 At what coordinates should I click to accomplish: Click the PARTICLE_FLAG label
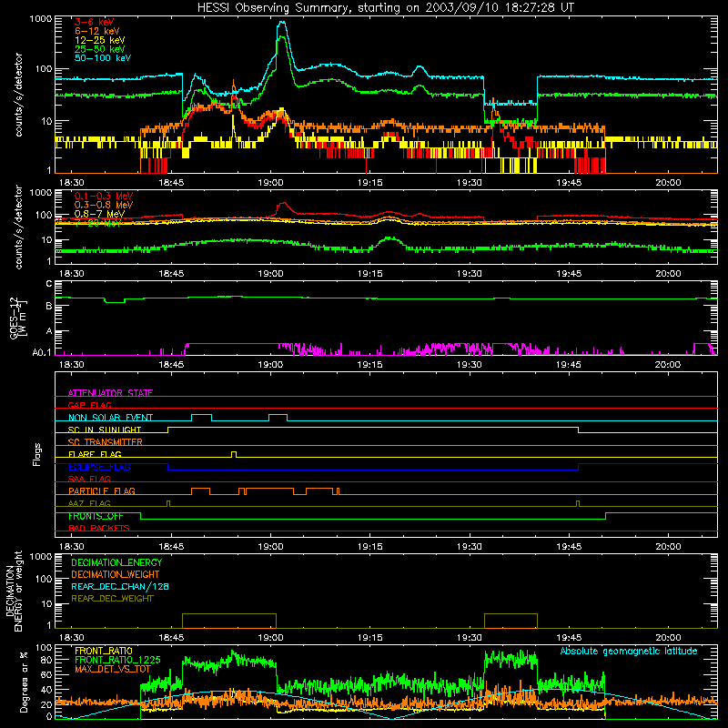tap(102, 490)
